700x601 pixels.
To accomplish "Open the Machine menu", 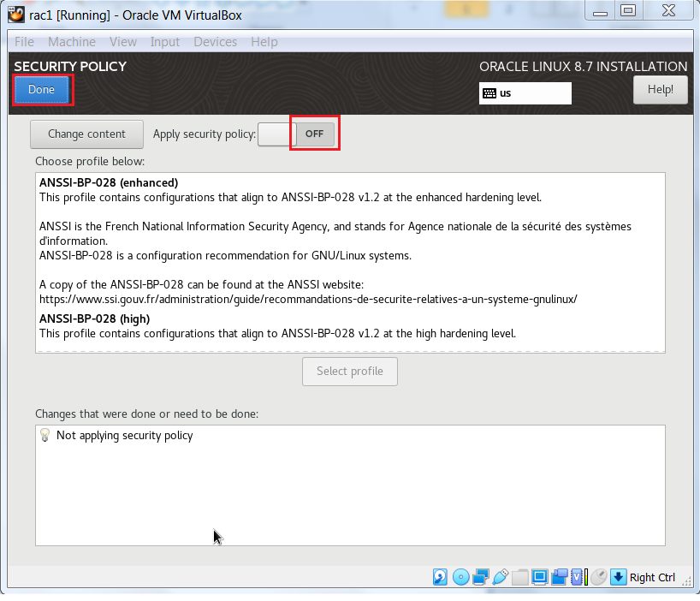I will (72, 42).
